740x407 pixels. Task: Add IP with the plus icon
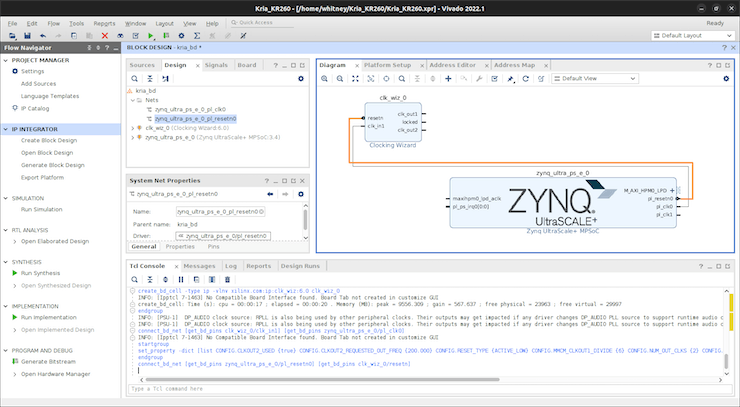448,78
